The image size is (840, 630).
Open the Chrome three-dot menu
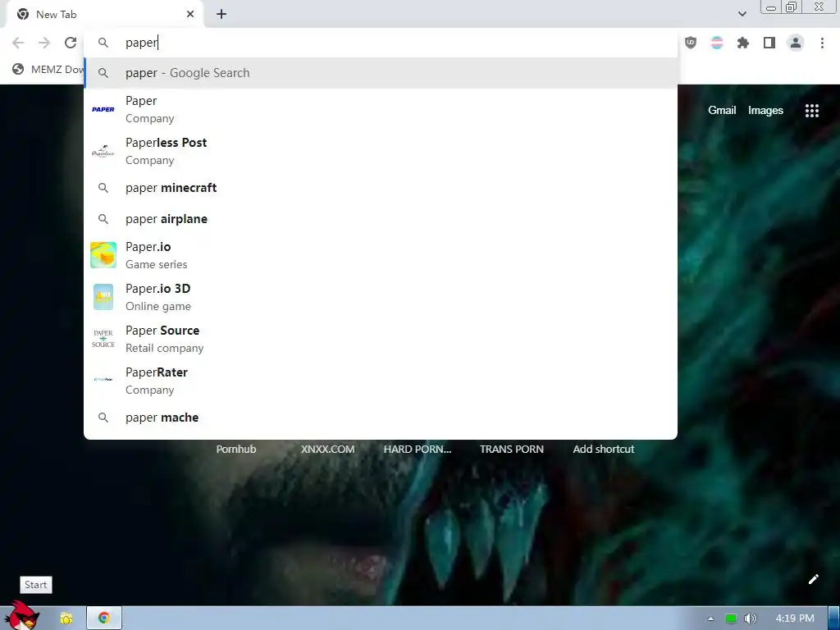click(x=822, y=43)
